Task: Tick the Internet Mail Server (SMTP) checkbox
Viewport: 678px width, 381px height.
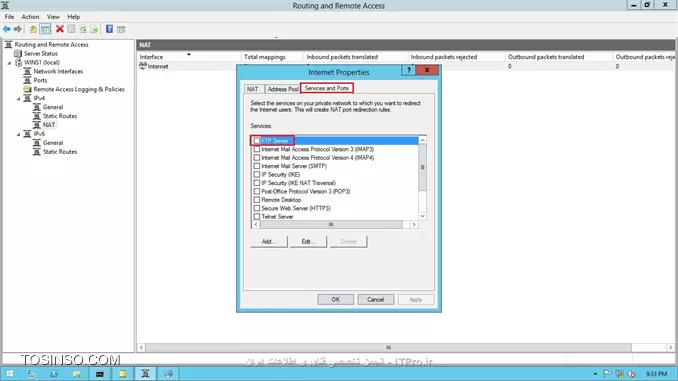Action: pos(257,166)
